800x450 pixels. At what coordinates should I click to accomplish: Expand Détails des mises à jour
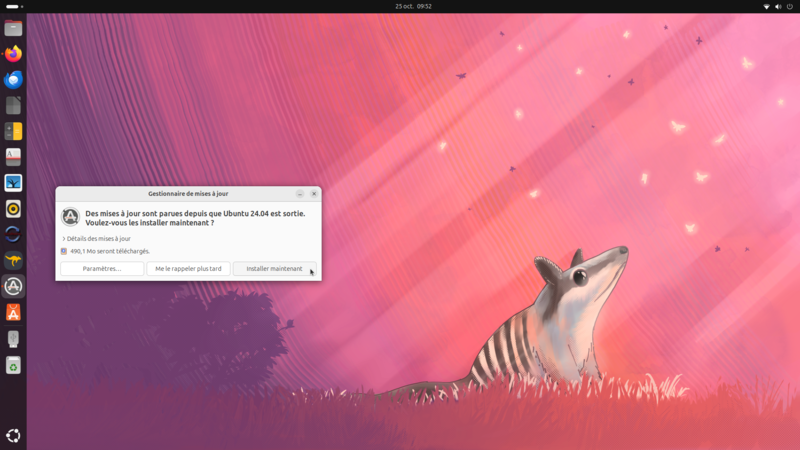(96, 239)
